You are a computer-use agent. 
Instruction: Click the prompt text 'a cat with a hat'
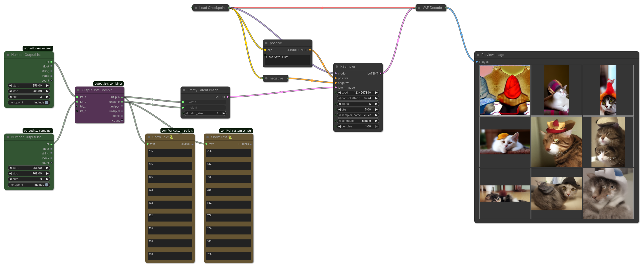(277, 57)
